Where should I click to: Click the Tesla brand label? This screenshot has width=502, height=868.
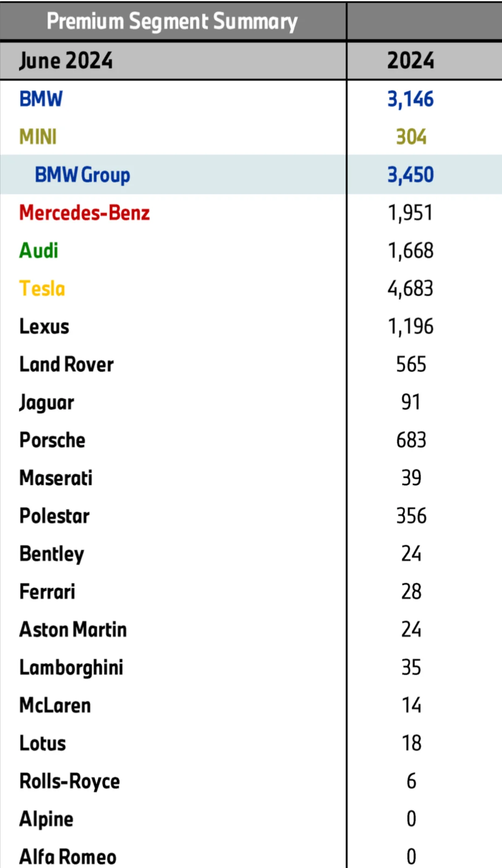(42, 289)
